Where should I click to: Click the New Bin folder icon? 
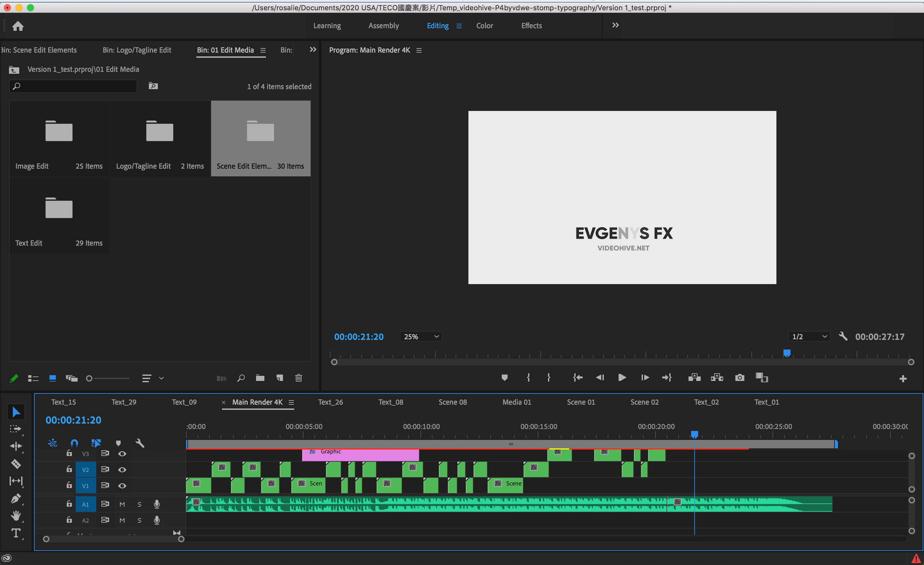(260, 378)
